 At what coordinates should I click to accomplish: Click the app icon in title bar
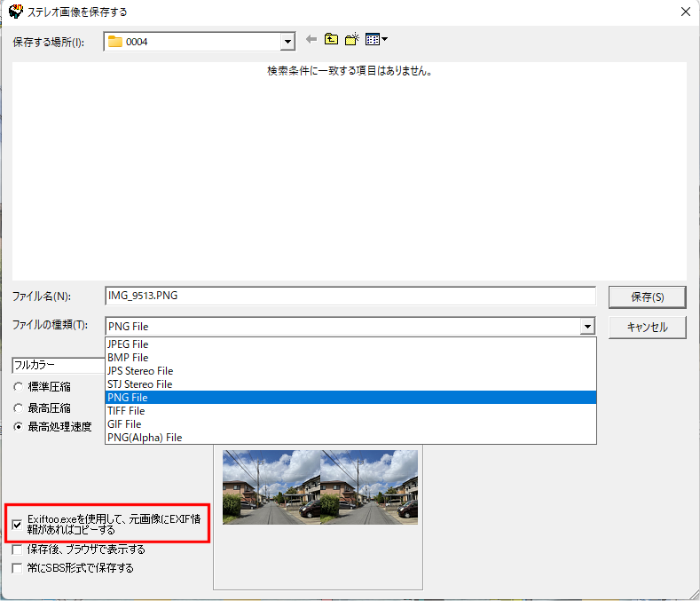pos(16,12)
